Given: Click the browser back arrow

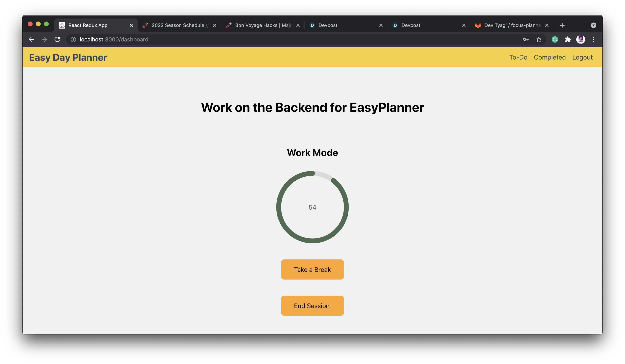Looking at the screenshot, I should [31, 39].
